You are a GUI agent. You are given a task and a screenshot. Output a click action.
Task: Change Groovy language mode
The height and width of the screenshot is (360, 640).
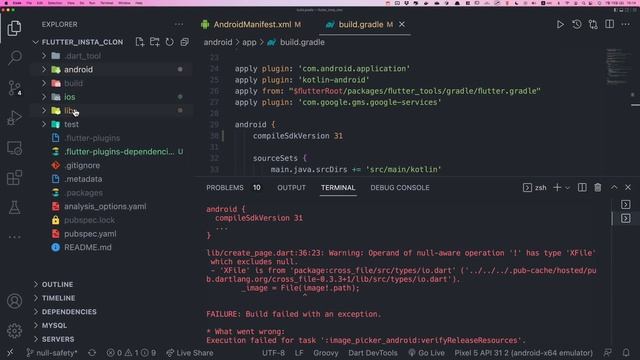pos(326,353)
